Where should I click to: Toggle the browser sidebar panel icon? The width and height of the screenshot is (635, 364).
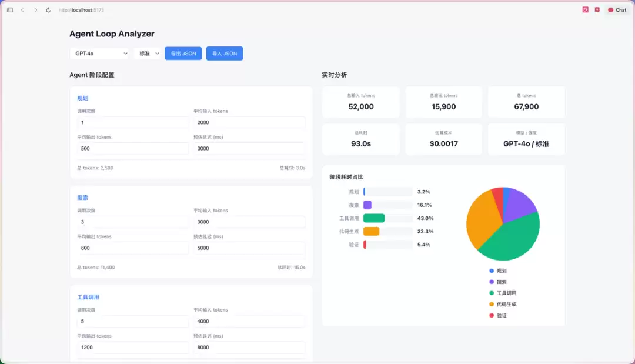click(x=10, y=10)
